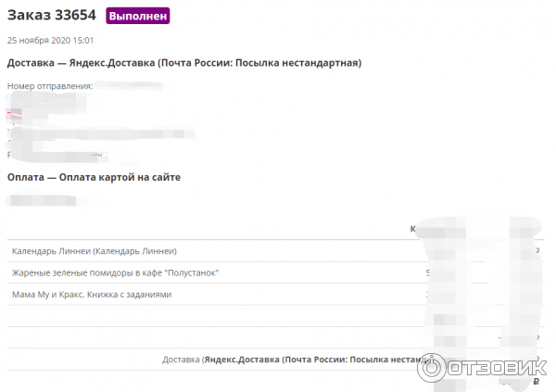
Task: Click the order date "25 ноября 2020 15:01"
Action: point(50,41)
